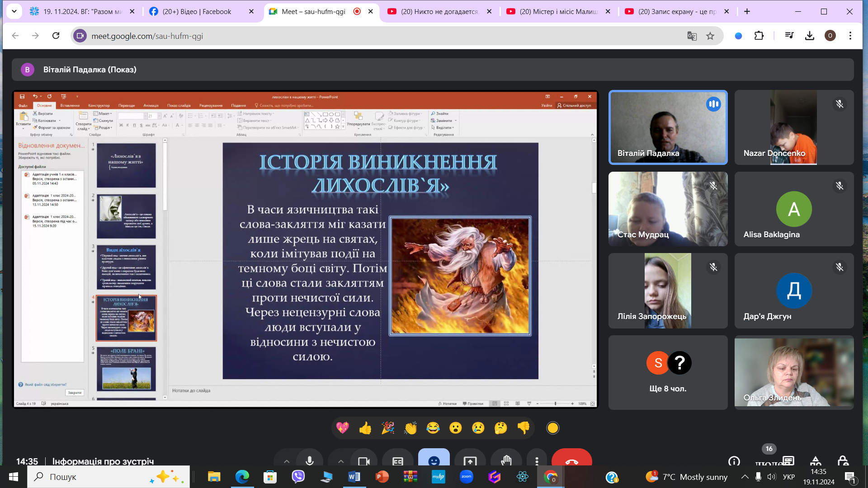Expand the tab search dropdown

tap(14, 12)
